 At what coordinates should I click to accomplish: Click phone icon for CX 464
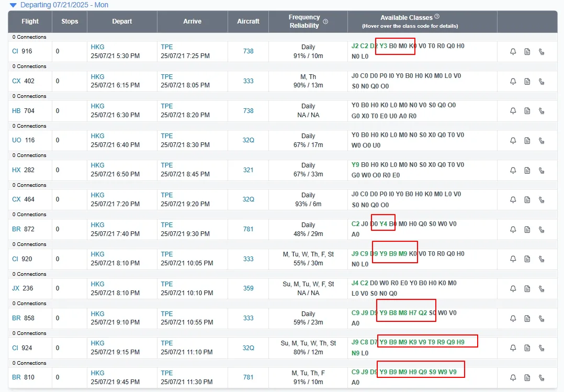tap(542, 200)
